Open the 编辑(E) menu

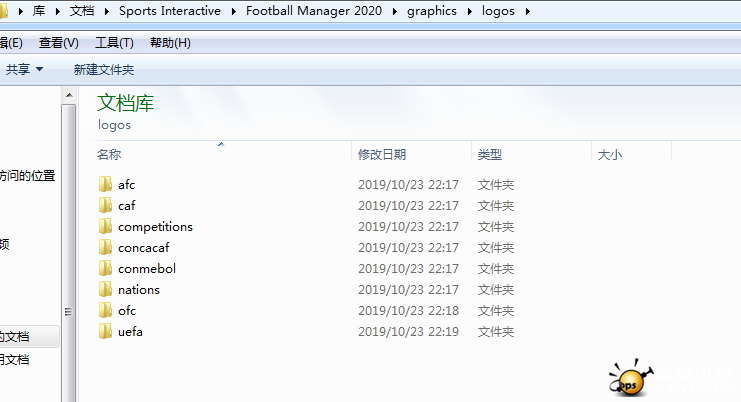[10, 43]
